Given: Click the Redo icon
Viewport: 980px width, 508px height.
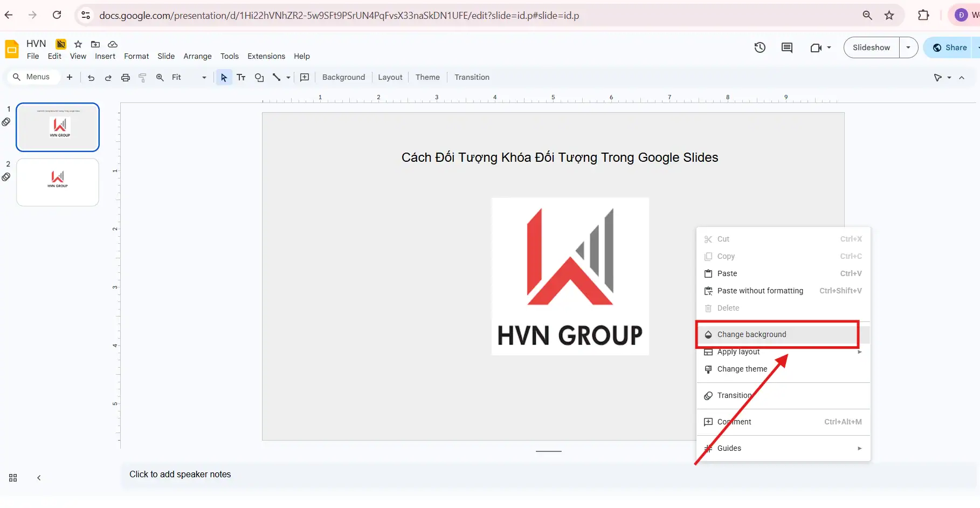Looking at the screenshot, I should point(108,77).
